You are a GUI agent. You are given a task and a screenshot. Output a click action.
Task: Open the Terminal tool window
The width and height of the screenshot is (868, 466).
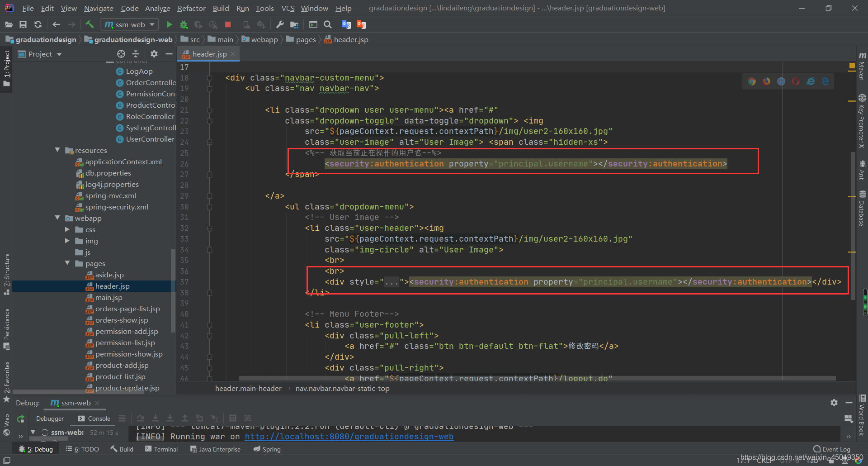pos(161,449)
